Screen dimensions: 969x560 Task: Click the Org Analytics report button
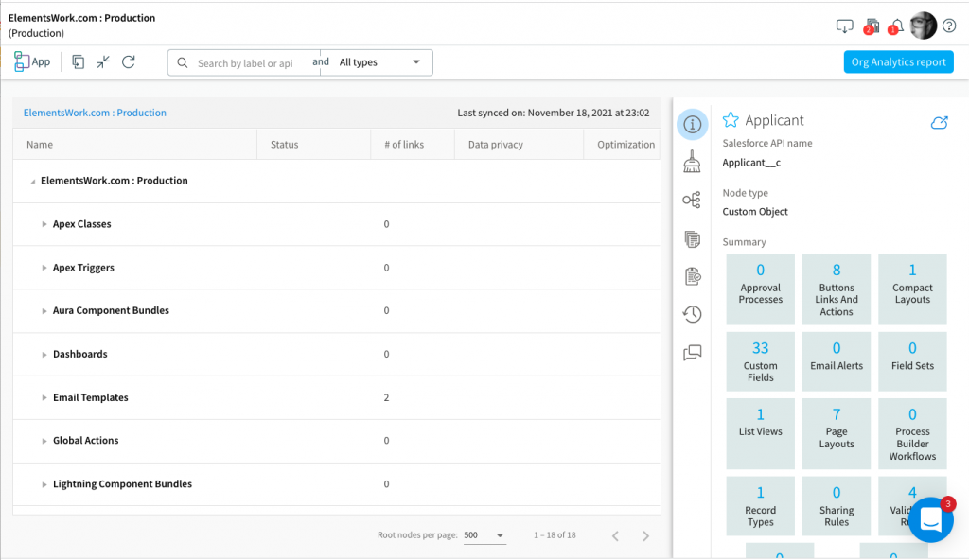(x=898, y=62)
